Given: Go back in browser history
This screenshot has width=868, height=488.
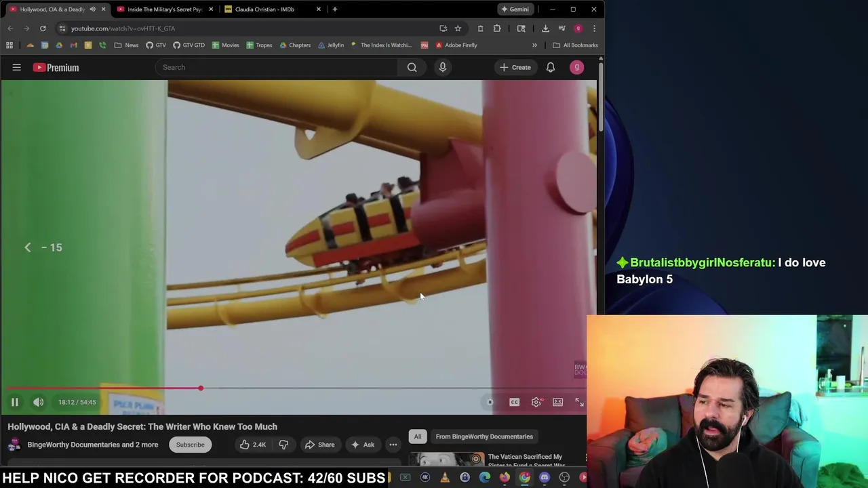Looking at the screenshot, I should click(x=10, y=28).
